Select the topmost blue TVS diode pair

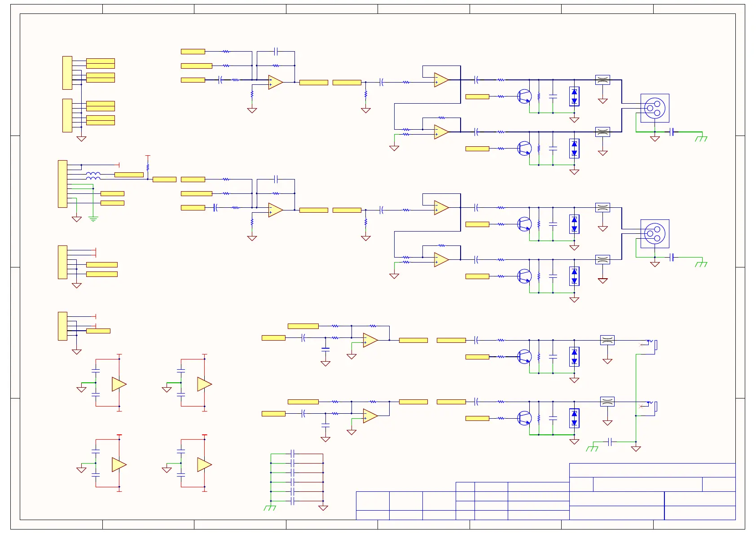574,96
